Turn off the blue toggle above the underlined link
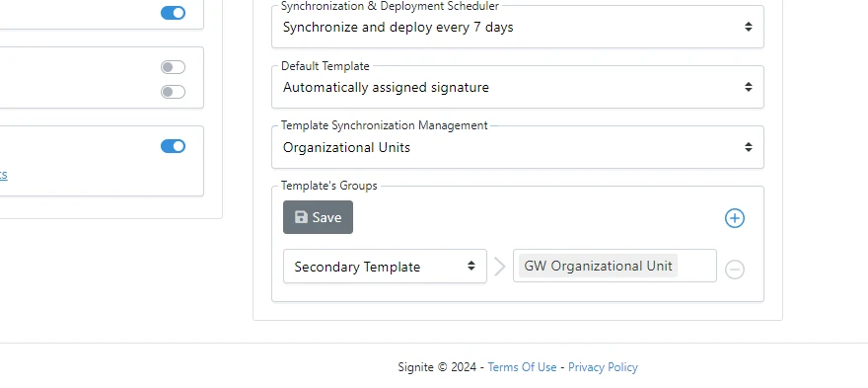868x388 pixels. point(174,146)
